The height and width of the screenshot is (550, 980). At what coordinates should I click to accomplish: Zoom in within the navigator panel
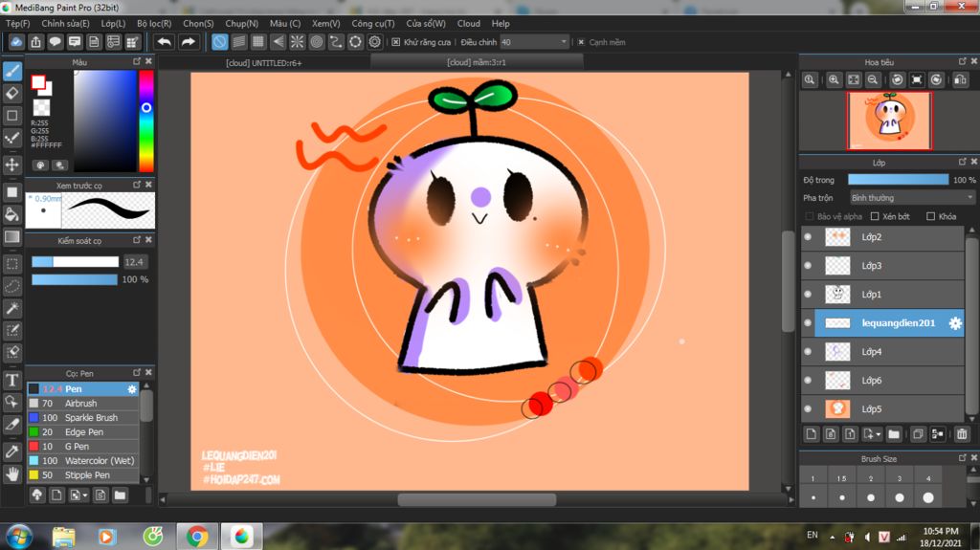pyautogui.click(x=834, y=80)
